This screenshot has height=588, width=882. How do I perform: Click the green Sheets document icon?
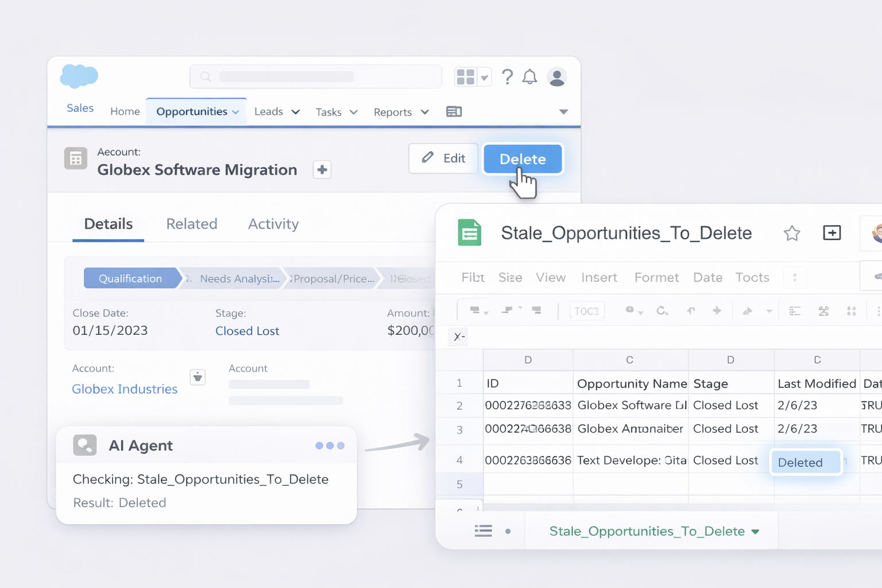[470, 233]
